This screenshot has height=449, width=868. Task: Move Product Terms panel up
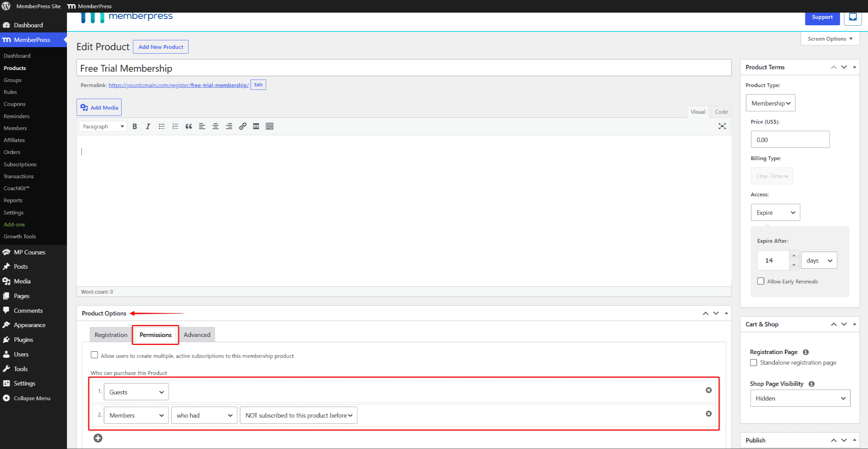tap(834, 67)
